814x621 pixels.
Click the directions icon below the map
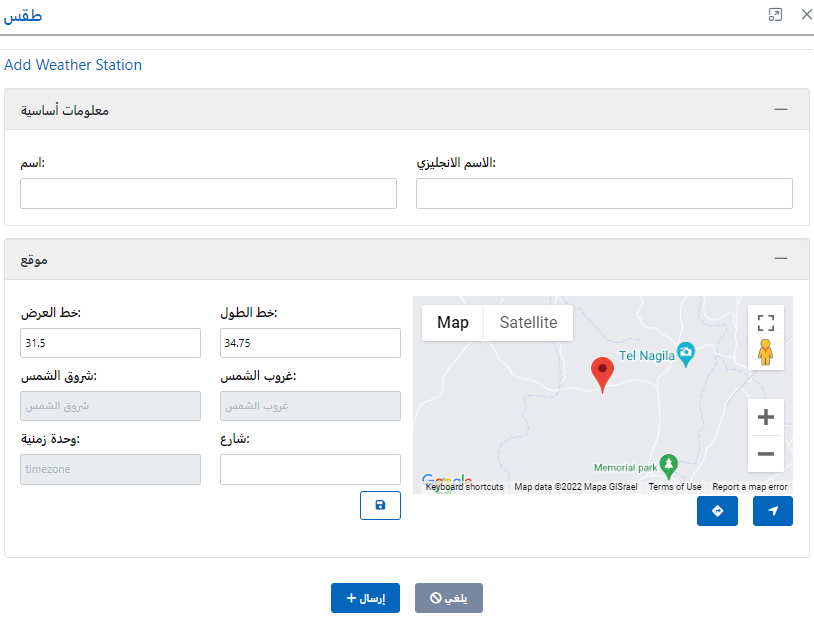(x=717, y=510)
